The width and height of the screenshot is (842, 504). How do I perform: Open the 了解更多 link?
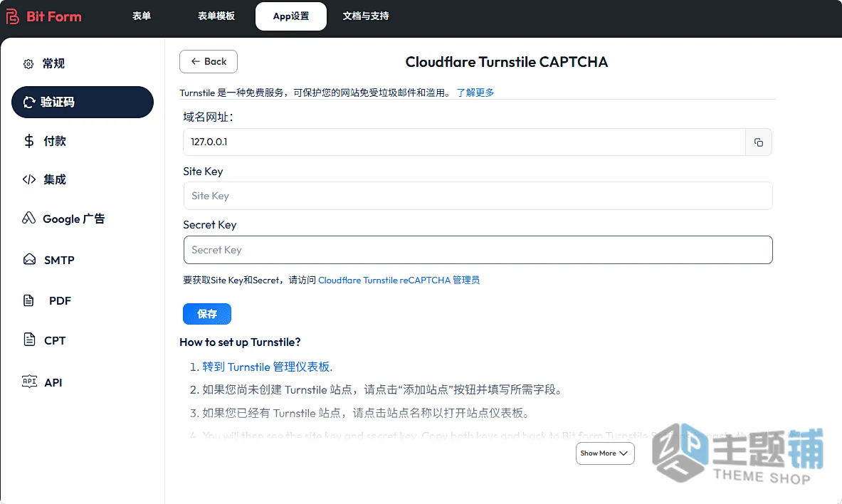click(475, 93)
